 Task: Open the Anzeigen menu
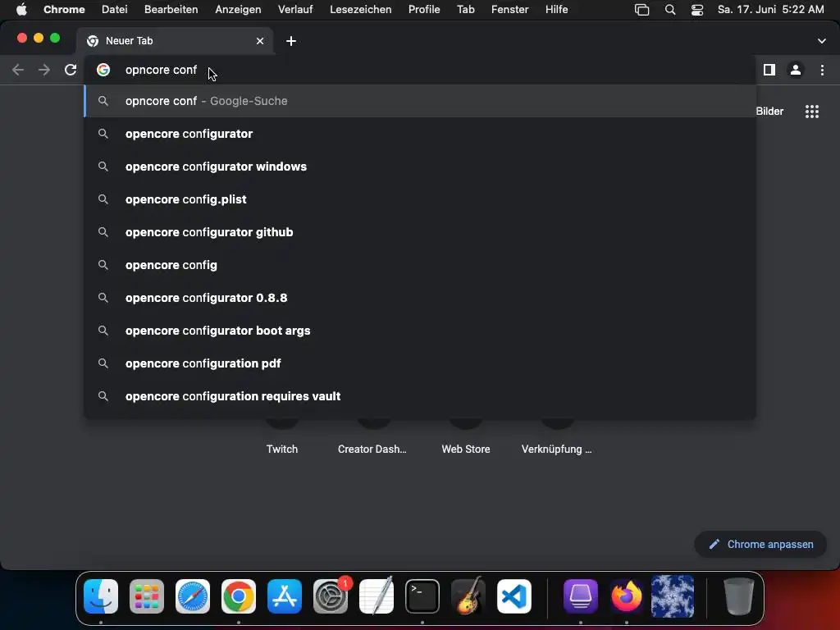coord(238,9)
